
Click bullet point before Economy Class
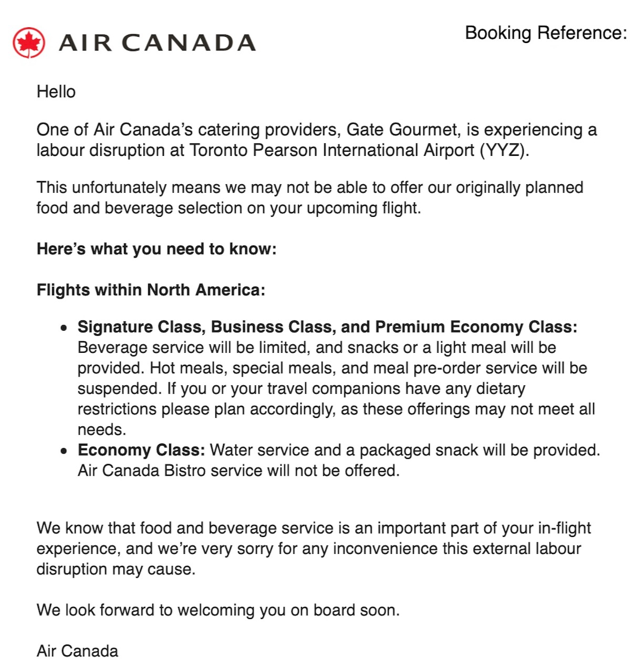tap(64, 451)
